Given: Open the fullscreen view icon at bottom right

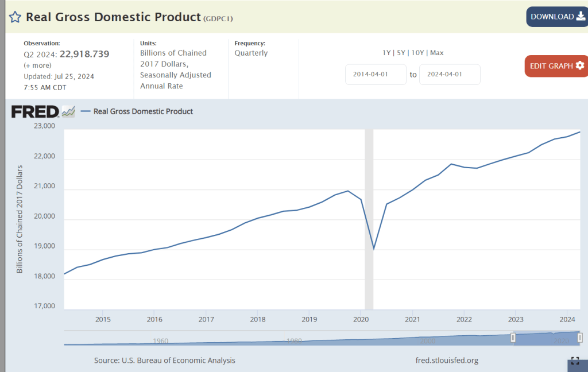Looking at the screenshot, I should (x=575, y=361).
